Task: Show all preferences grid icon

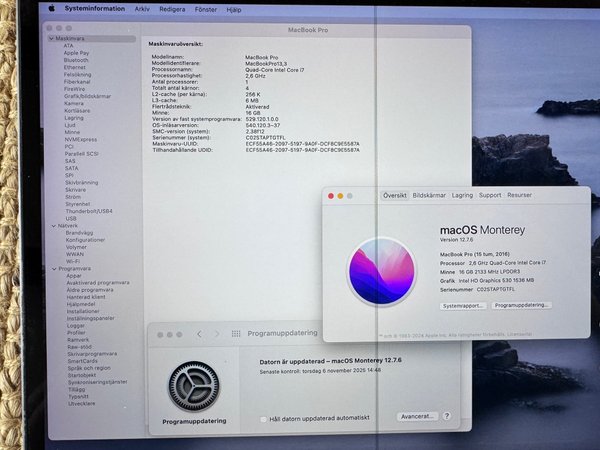Action: 236,334
